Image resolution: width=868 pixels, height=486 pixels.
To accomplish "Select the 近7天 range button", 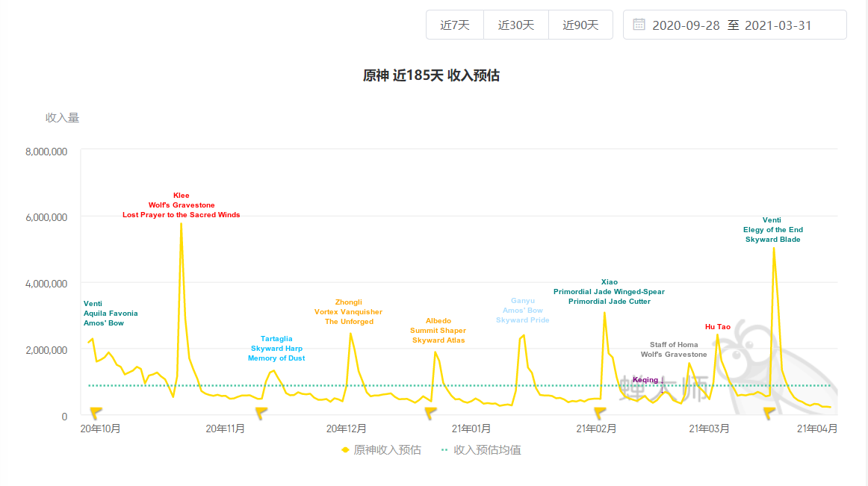I will [x=454, y=25].
